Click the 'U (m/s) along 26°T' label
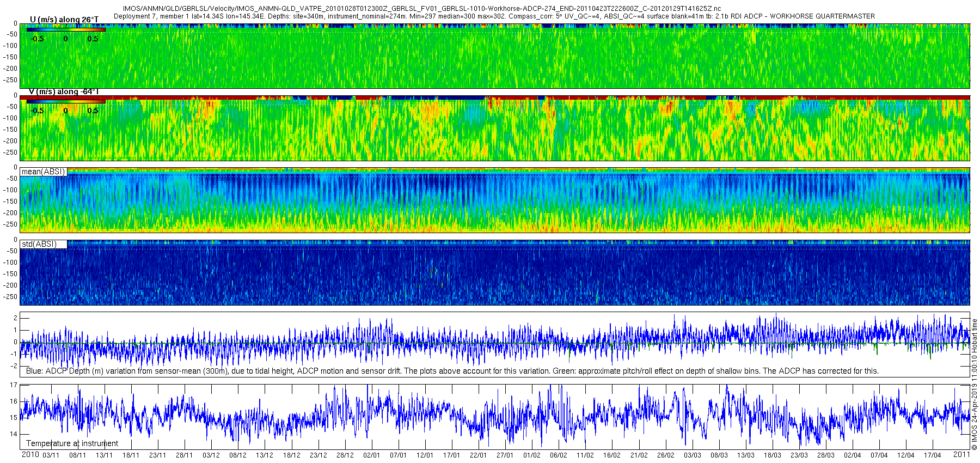 tap(64, 20)
